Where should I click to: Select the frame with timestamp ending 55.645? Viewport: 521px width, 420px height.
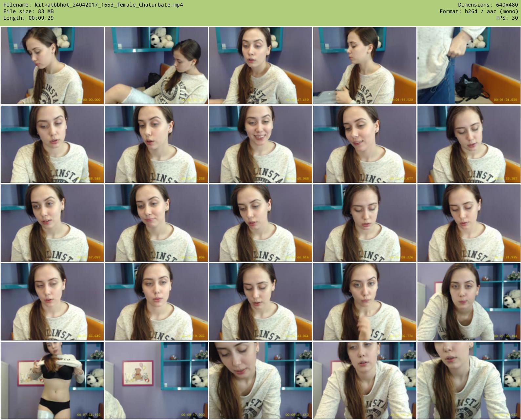tap(52, 302)
